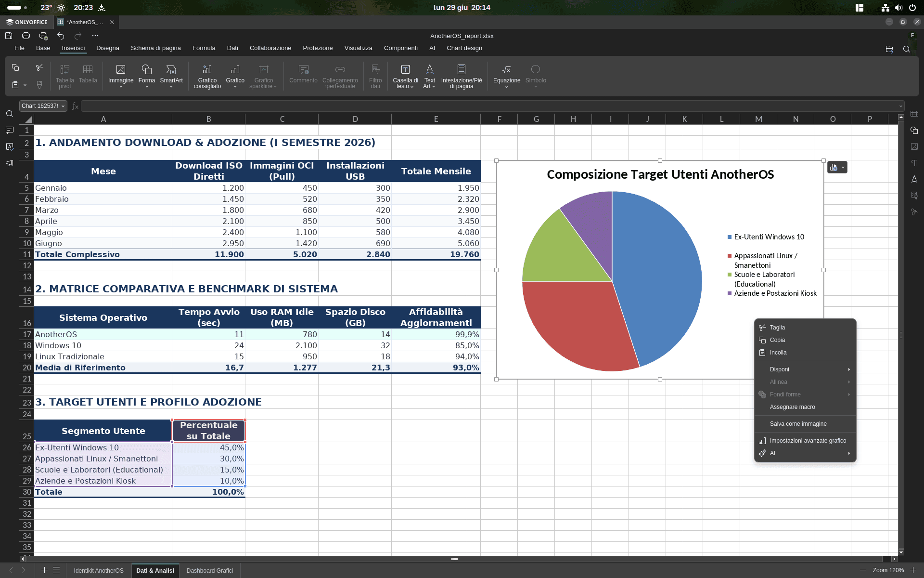Switch to the Identikit AnotherOS sheet
The height and width of the screenshot is (578, 924).
click(99, 571)
